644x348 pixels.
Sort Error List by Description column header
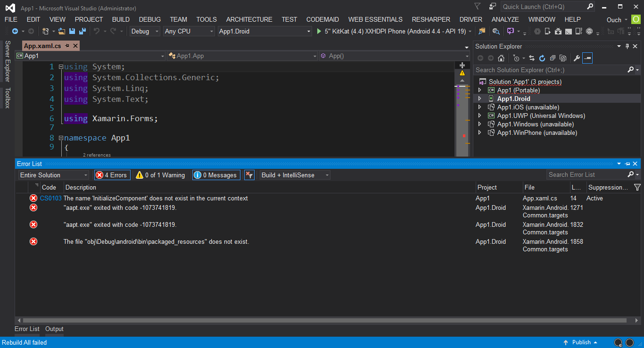click(81, 187)
